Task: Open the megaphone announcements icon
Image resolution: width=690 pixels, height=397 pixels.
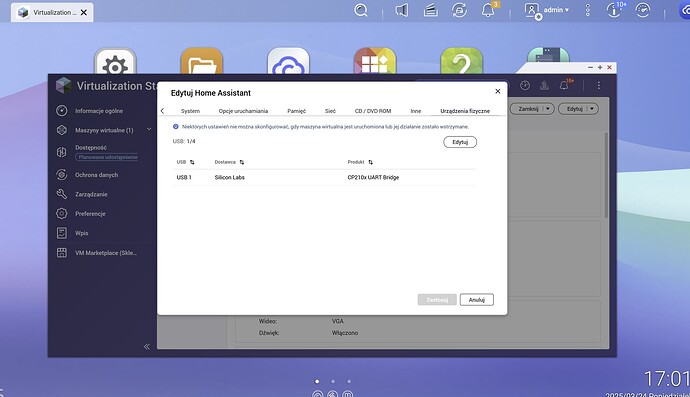Action: coord(401,10)
